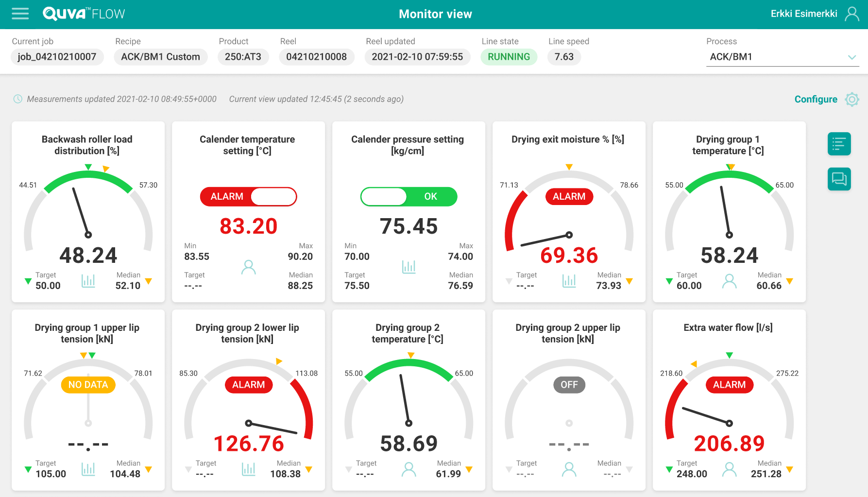Click grey median triangle on Drying group 2 upper lip tension card
The image size is (868, 497).
pos(630,469)
